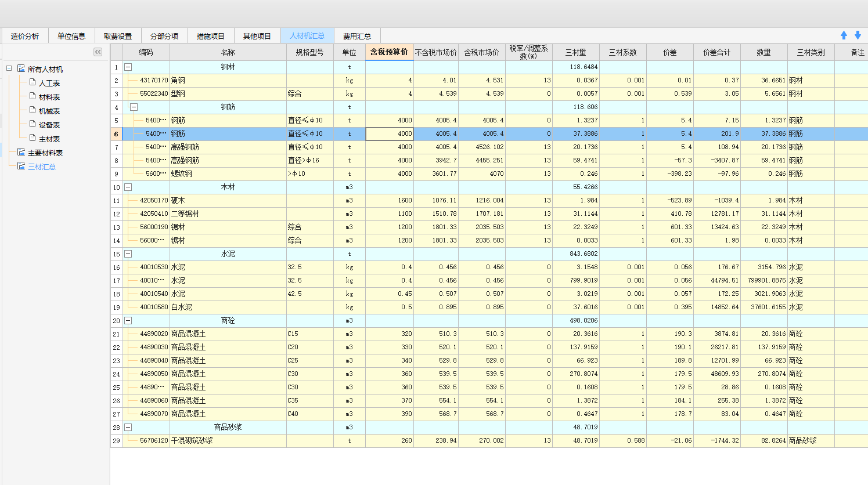The width and height of the screenshot is (868, 485).
Task: Open the 费用汇总 tab
Action: click(357, 36)
